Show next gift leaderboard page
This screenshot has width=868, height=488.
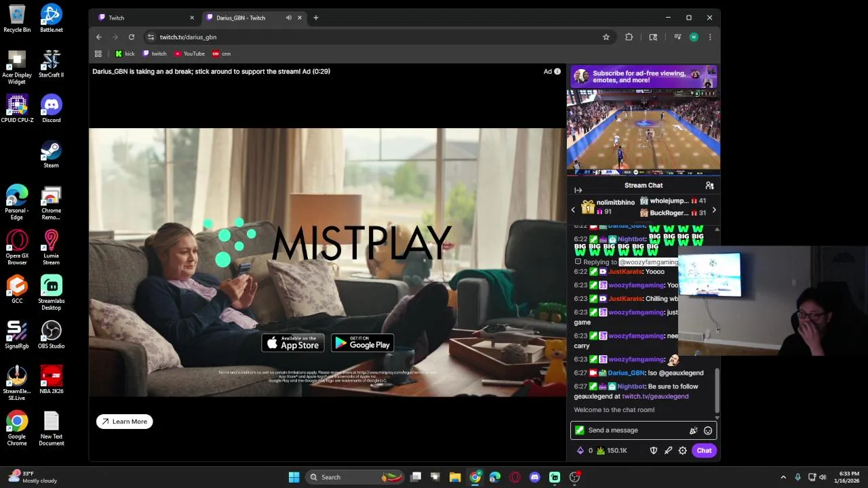coord(714,209)
